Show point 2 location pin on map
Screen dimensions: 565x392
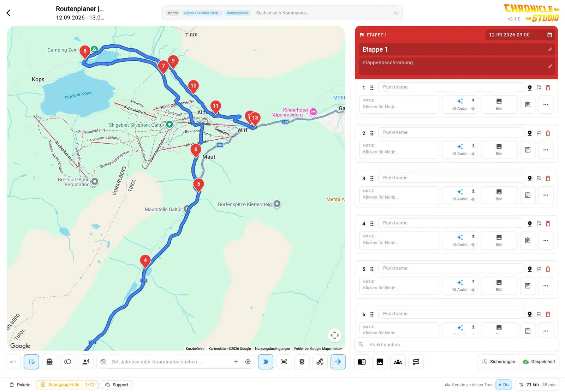tap(530, 133)
